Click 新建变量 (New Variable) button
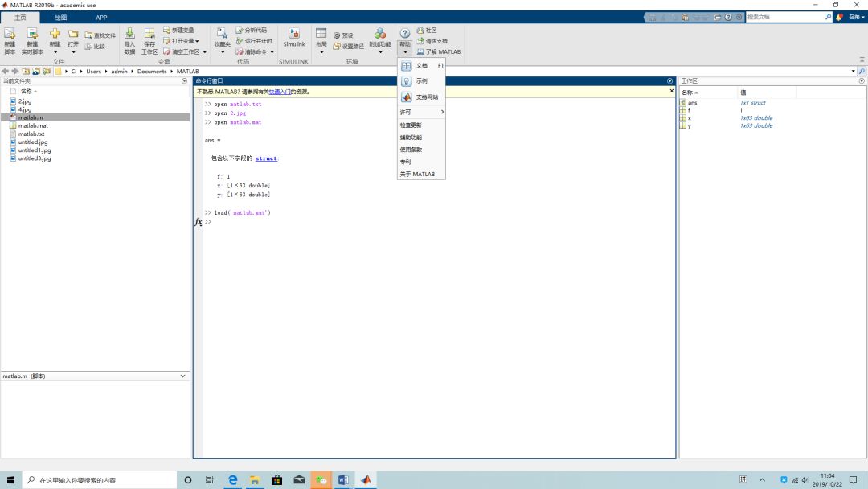 point(178,30)
